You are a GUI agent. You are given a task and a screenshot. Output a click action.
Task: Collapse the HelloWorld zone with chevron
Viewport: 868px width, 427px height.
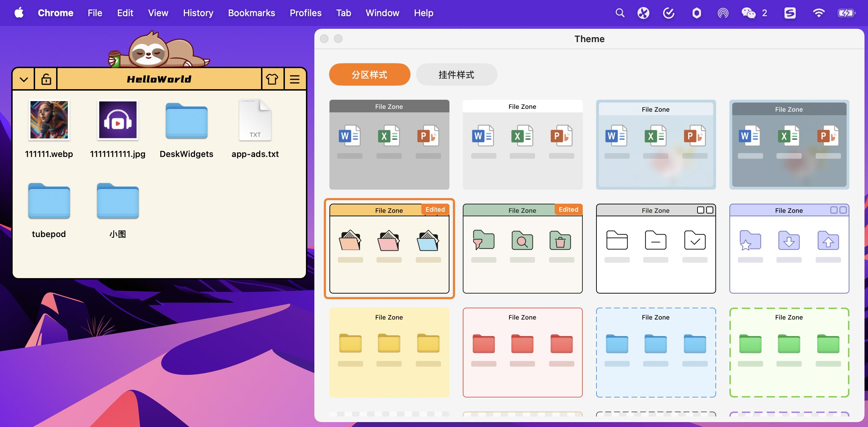tap(24, 79)
